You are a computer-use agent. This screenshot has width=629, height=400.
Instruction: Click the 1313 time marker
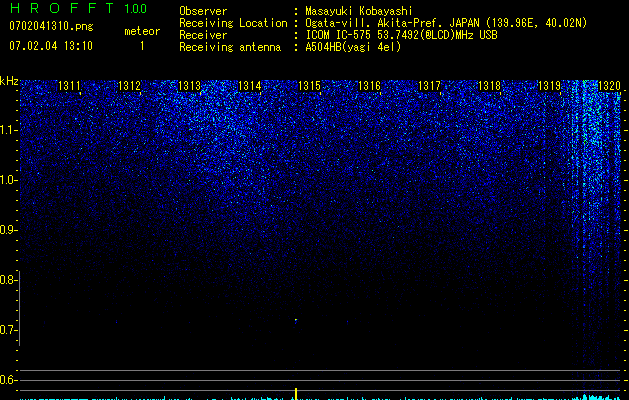point(189,85)
